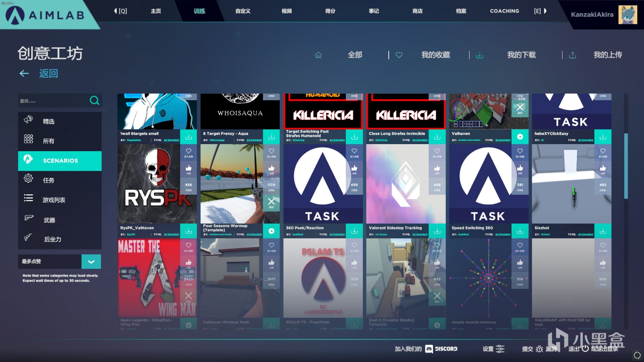644x362 pixels.
Task: Download the 6 Target Frenzy - Aqua scenario
Action: coord(271,137)
